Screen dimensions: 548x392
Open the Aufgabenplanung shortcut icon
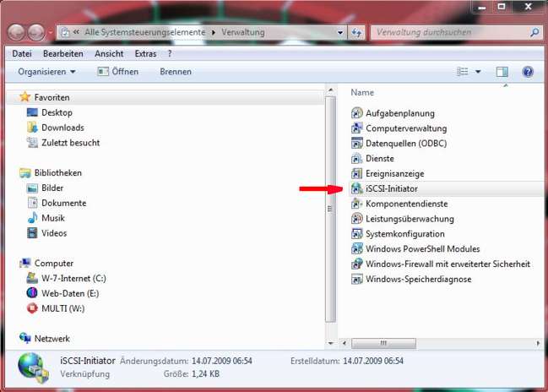coord(357,113)
